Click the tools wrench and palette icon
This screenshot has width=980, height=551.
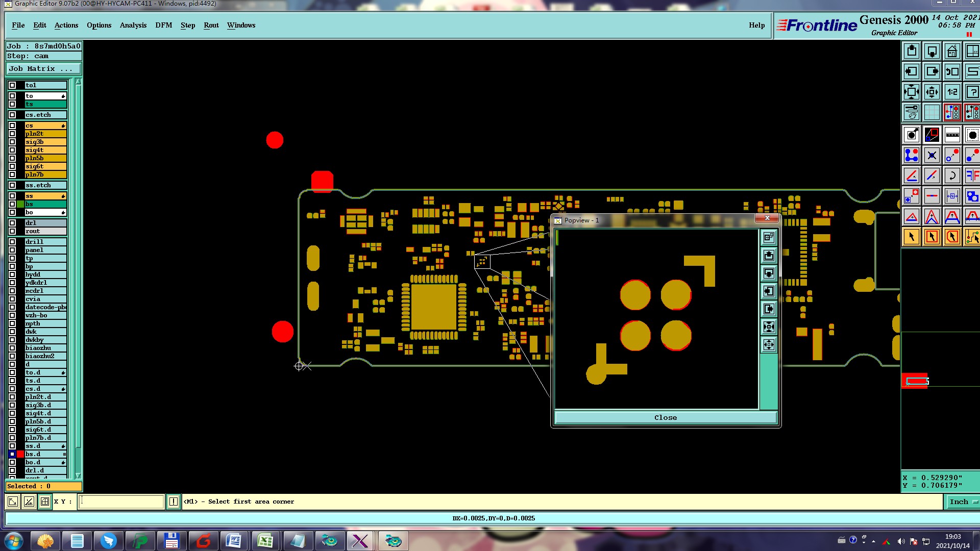pos(911,113)
